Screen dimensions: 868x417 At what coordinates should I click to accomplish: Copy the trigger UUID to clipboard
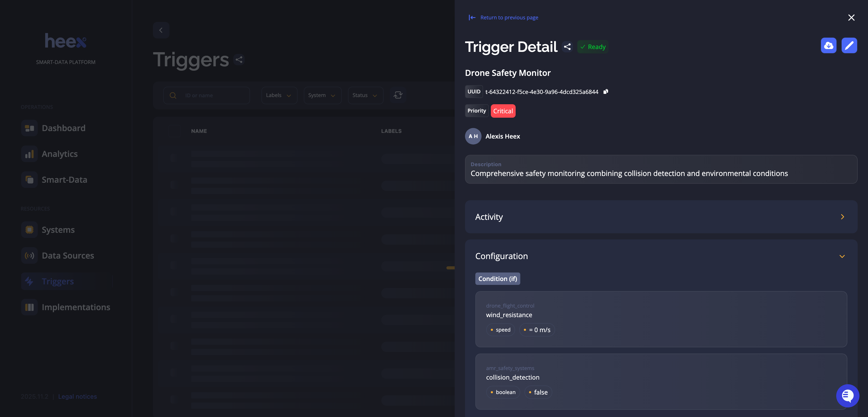tap(606, 92)
